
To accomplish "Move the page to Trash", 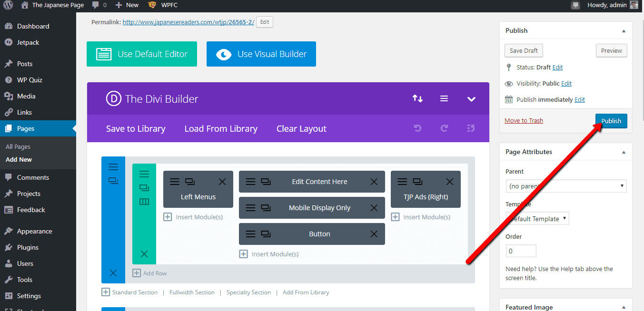I will pos(524,121).
